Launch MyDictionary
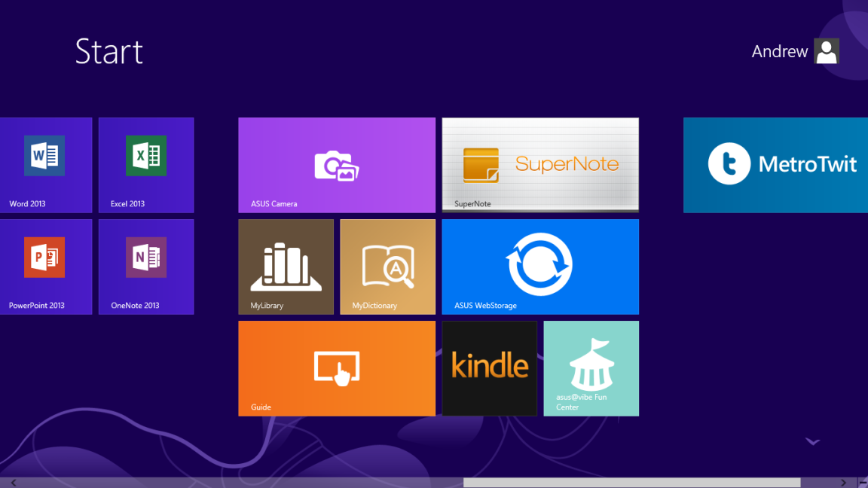 (387, 267)
